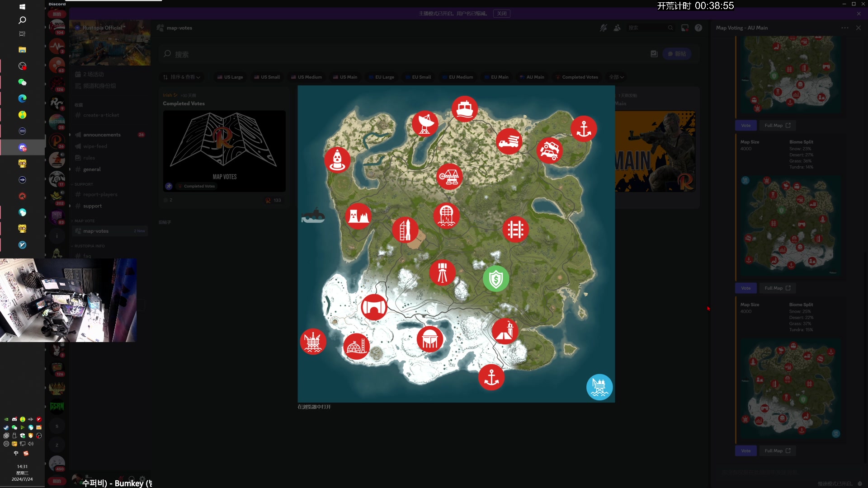Select the AU Main tag filter
The width and height of the screenshot is (868, 488).
tap(532, 77)
